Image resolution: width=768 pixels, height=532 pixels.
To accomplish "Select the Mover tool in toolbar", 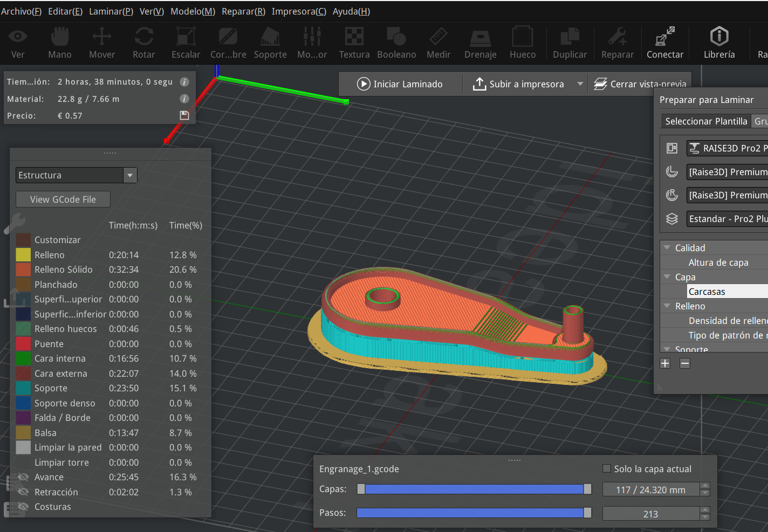I will [102, 43].
